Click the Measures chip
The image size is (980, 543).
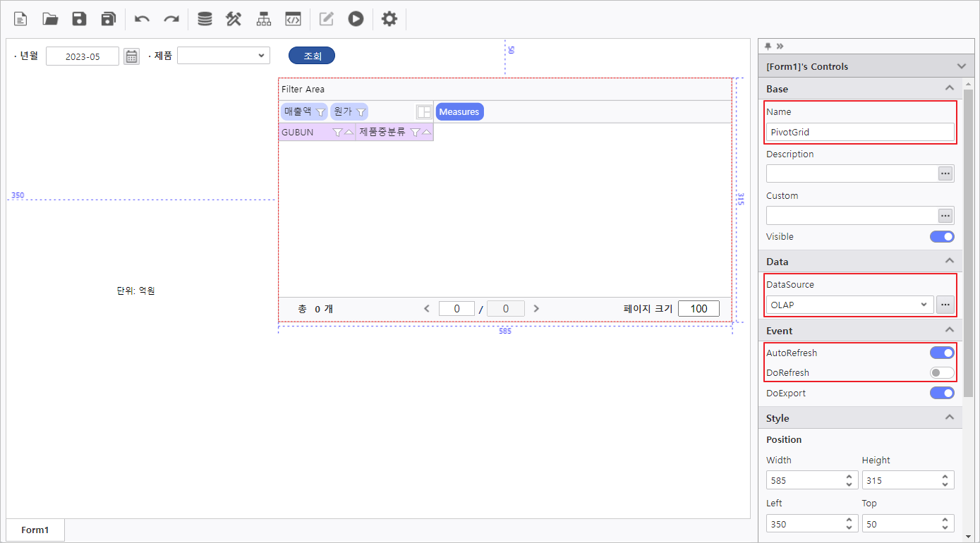[459, 111]
